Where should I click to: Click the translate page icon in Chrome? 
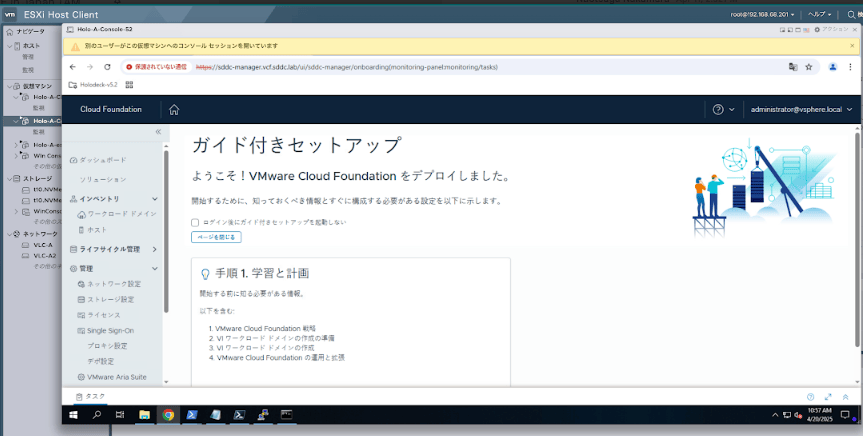pyautogui.click(x=793, y=67)
